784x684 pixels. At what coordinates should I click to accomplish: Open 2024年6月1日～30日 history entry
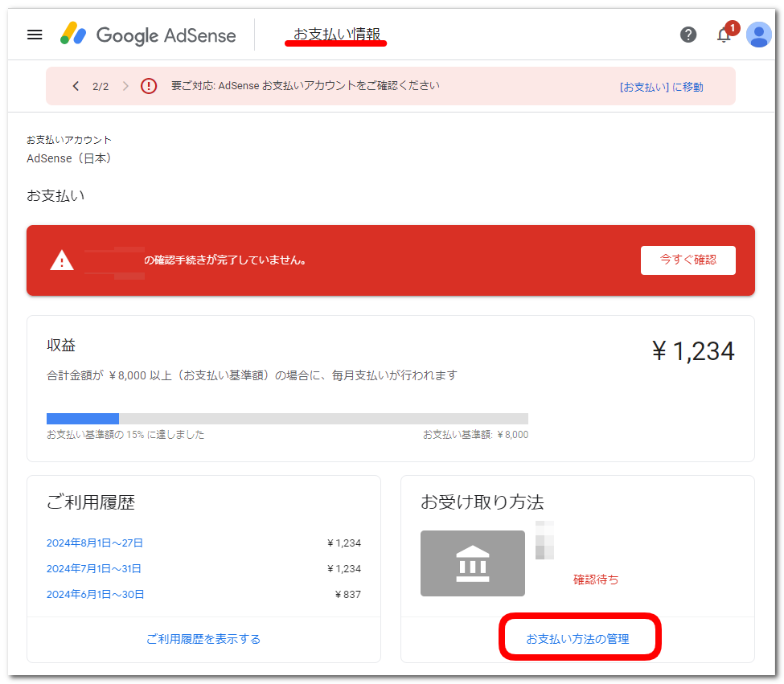pyautogui.click(x=95, y=595)
